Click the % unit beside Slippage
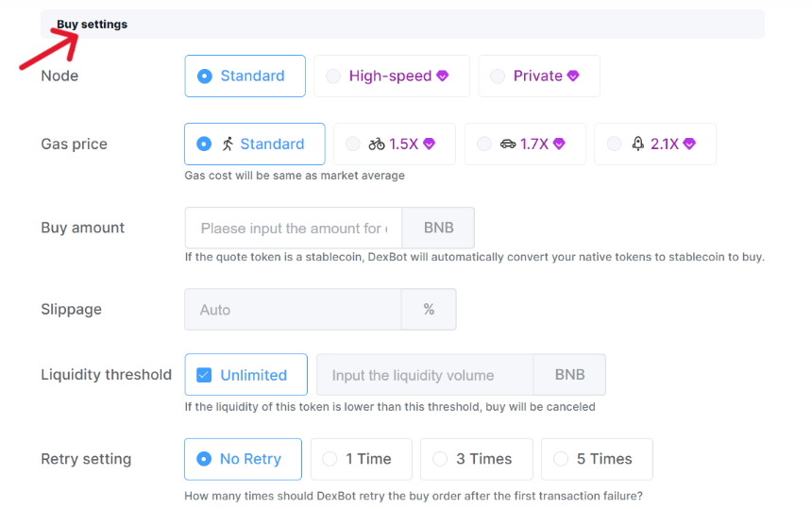 (429, 310)
